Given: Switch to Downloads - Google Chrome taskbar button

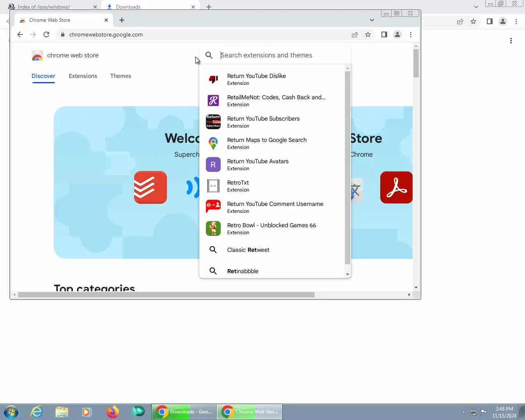Looking at the screenshot, I should (x=184, y=411).
